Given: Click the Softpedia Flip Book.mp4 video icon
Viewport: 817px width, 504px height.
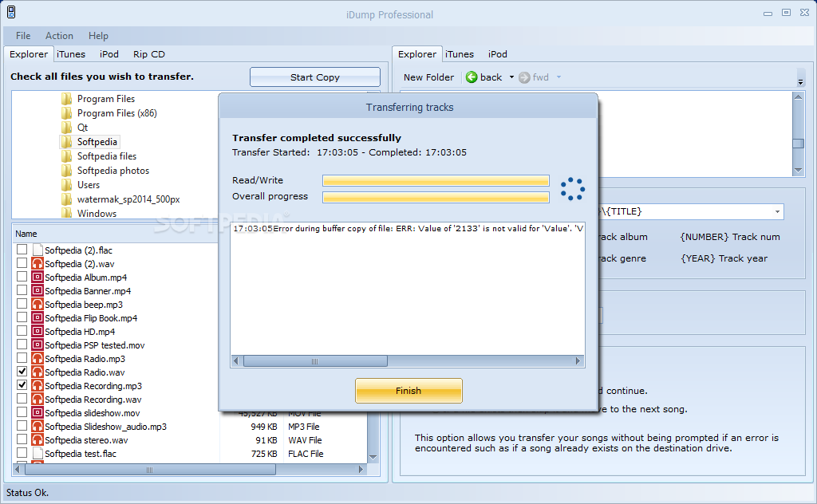Looking at the screenshot, I should tap(37, 317).
